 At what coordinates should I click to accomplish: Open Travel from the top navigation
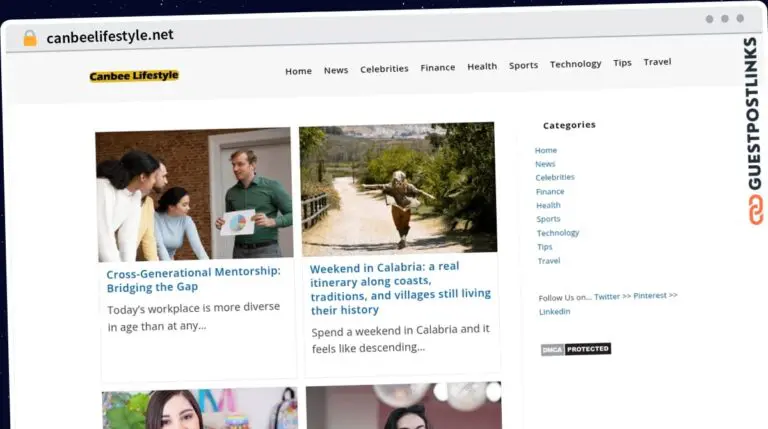[x=657, y=62]
